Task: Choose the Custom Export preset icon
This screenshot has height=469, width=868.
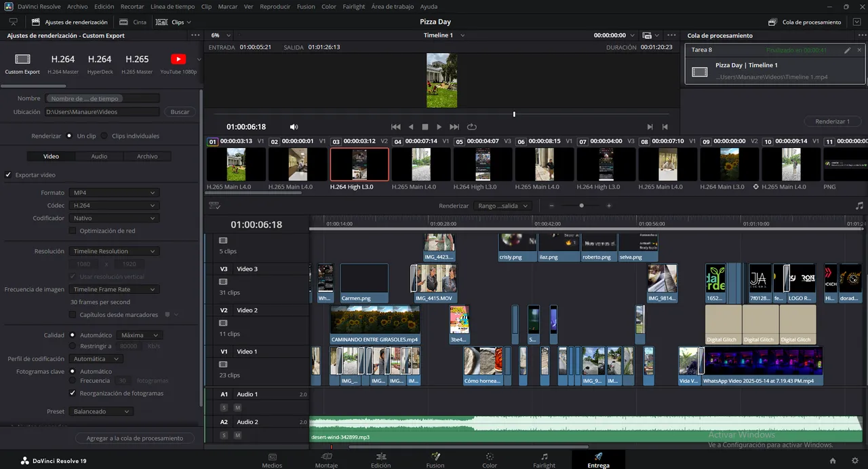Action: pos(22,60)
